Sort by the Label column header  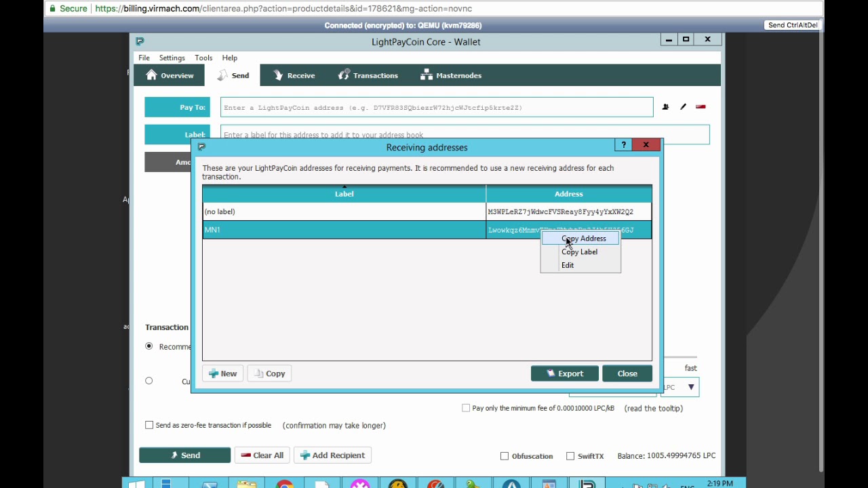[x=344, y=194]
